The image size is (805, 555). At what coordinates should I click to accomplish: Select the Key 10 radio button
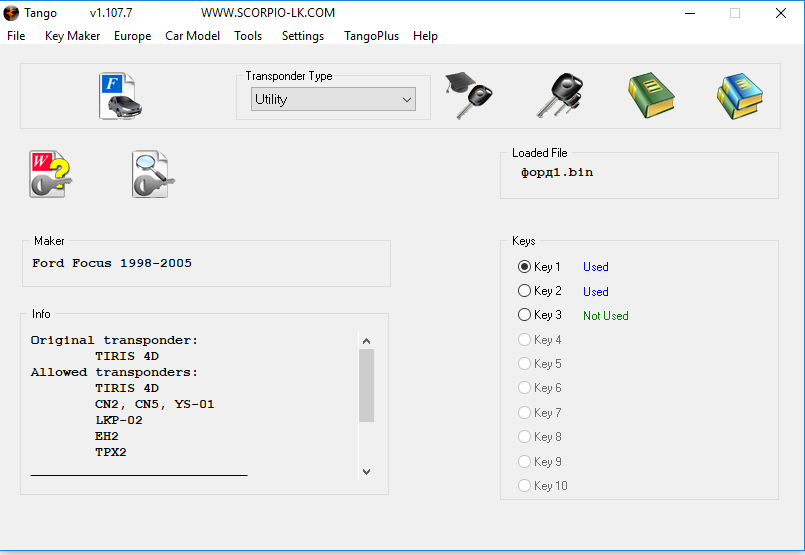click(x=524, y=485)
